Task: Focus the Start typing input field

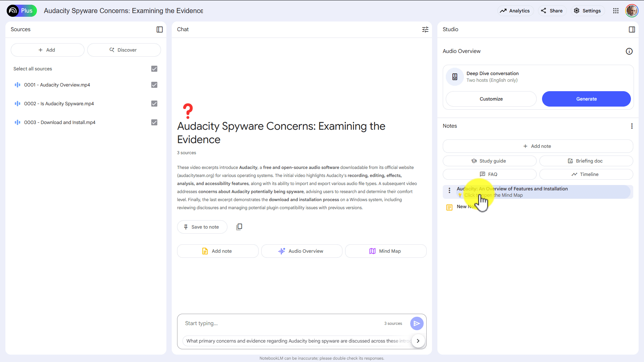Action: click(x=282, y=323)
